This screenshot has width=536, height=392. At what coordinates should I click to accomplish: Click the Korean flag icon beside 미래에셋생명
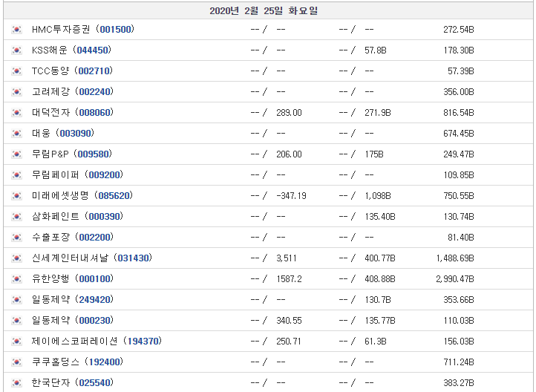click(x=16, y=196)
